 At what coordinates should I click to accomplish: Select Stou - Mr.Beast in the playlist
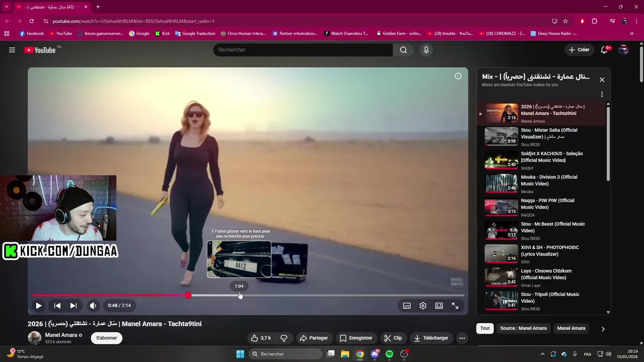542,231
